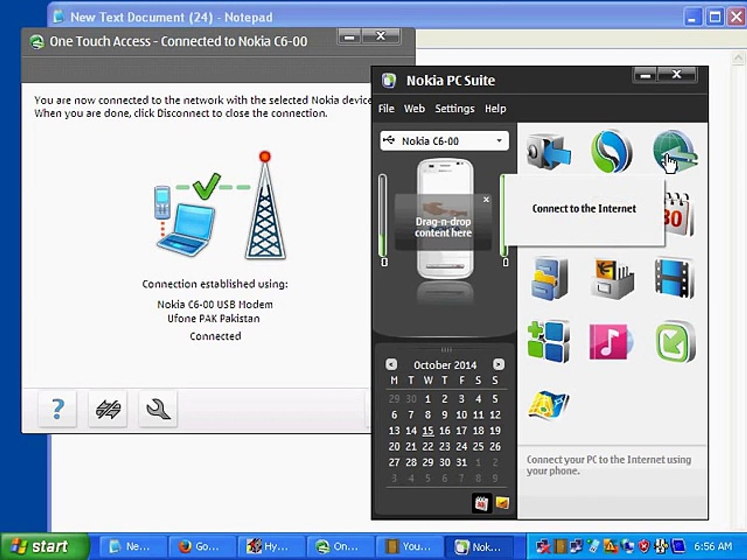Open the Calendar icon showing 30
Image resolution: width=747 pixels, height=560 pixels.
coord(679,215)
